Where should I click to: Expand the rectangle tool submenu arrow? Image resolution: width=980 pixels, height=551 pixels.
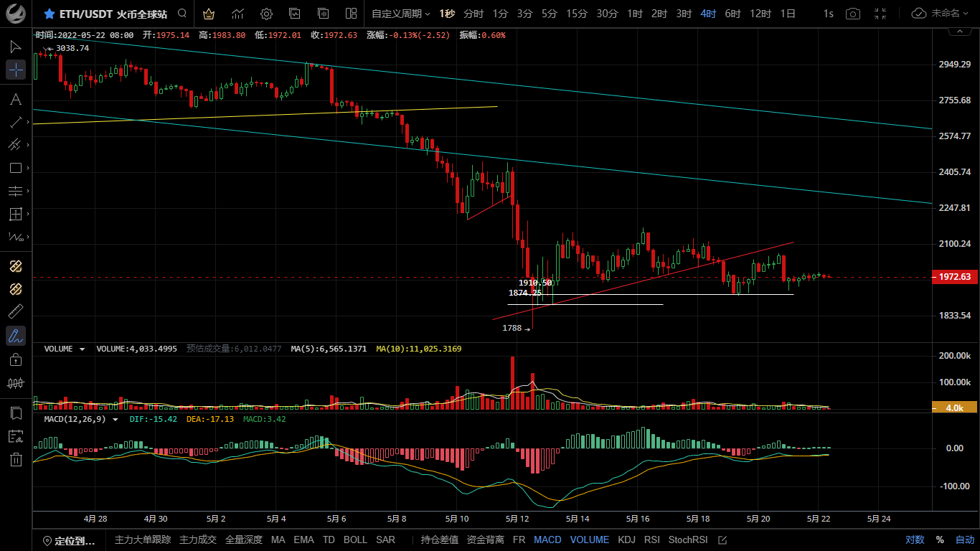[x=28, y=168]
